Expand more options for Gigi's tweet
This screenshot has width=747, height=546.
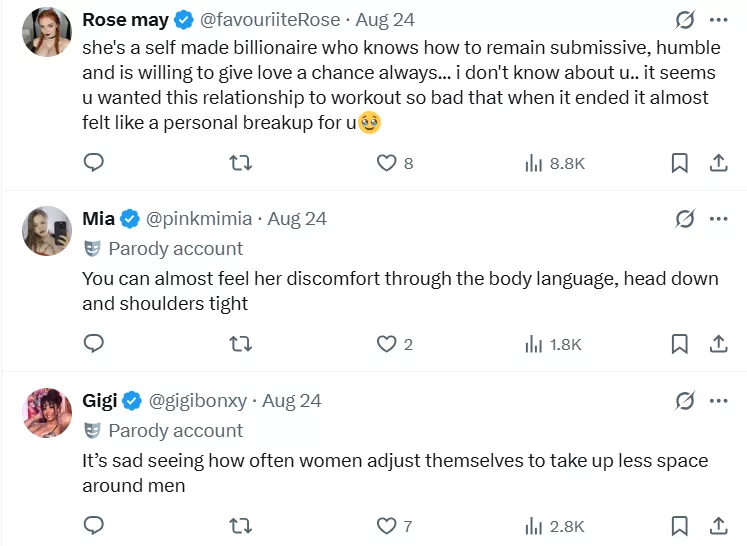pyautogui.click(x=719, y=401)
